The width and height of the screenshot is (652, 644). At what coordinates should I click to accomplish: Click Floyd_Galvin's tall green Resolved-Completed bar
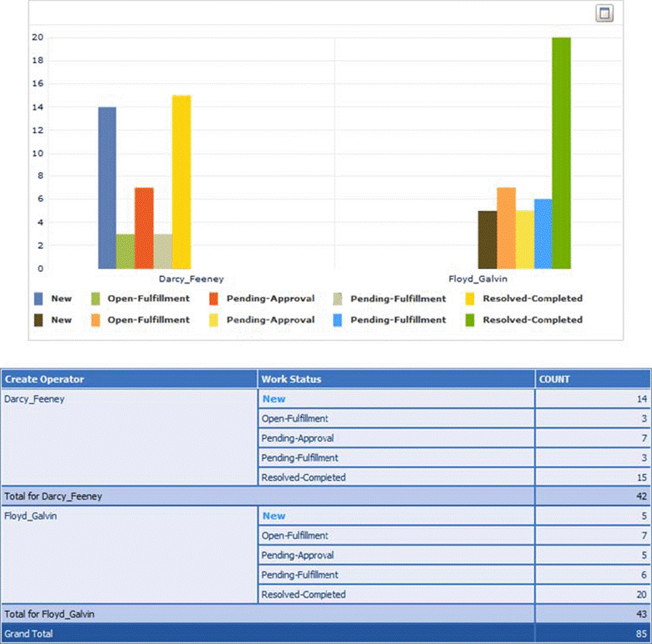coord(561,153)
